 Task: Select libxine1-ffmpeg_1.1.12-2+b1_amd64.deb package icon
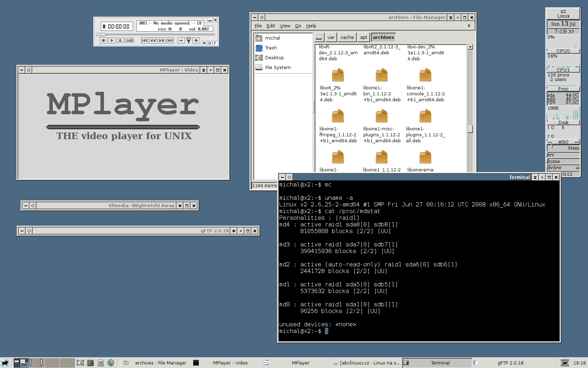pyautogui.click(x=338, y=116)
